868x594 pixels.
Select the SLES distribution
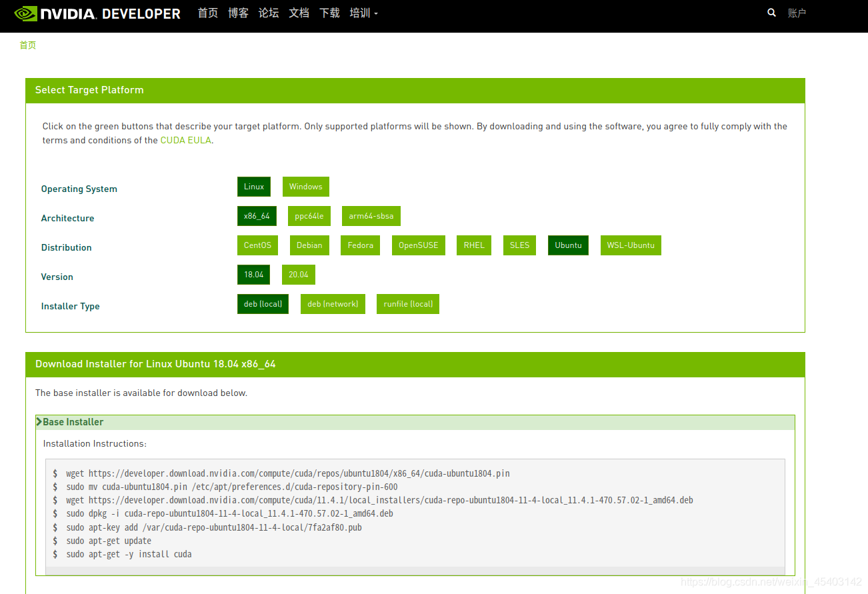pos(519,245)
